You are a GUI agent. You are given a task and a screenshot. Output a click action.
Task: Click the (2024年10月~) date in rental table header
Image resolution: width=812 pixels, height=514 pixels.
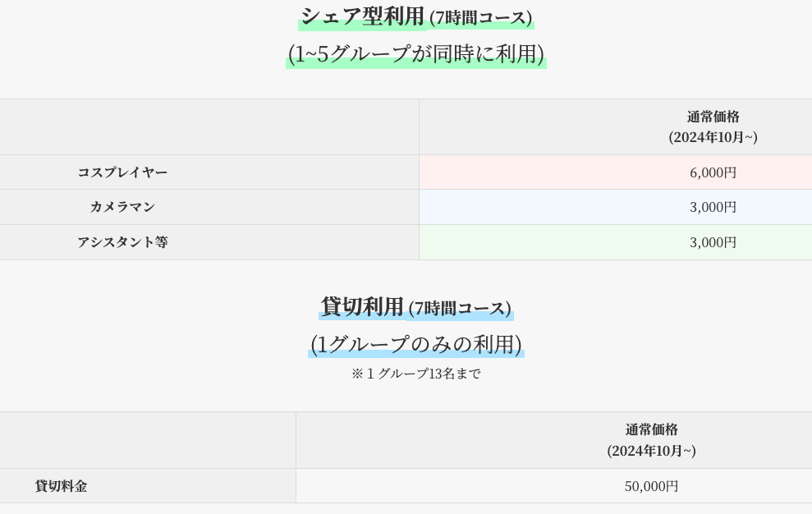(x=651, y=450)
